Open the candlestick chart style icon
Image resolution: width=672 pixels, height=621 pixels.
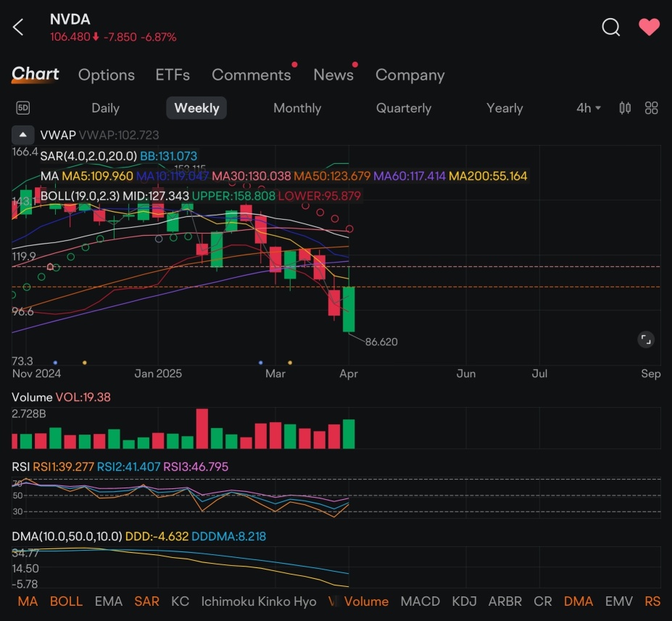click(625, 107)
